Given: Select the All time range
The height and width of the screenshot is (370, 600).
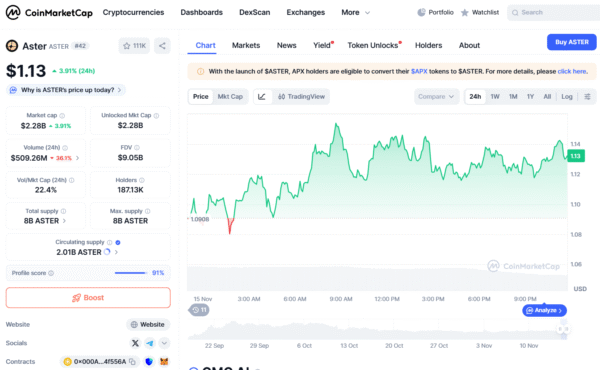Looking at the screenshot, I should (547, 97).
